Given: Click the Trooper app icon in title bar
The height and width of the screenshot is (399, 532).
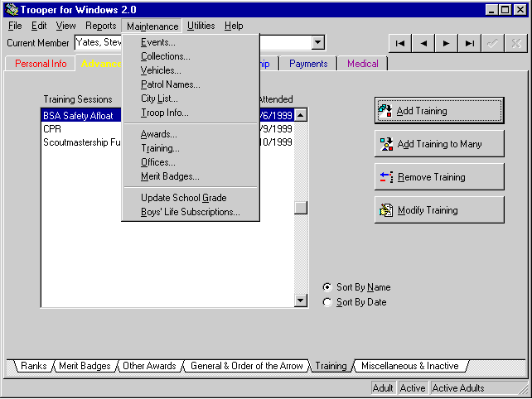Looking at the screenshot, I should (x=12, y=9).
